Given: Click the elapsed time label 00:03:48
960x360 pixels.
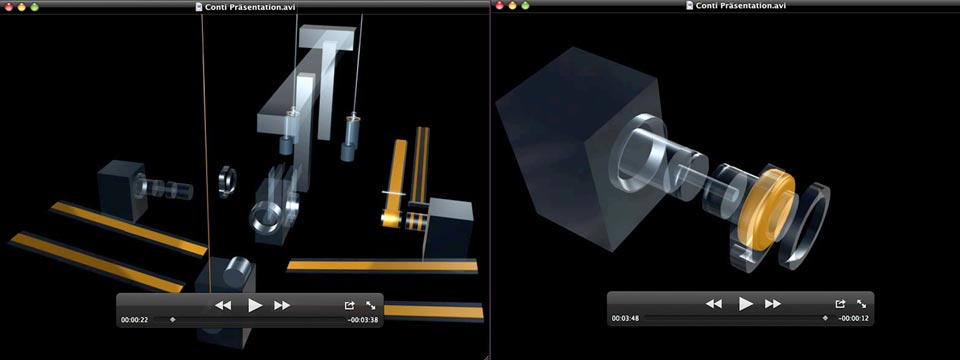Looking at the screenshot, I should click(624, 318).
